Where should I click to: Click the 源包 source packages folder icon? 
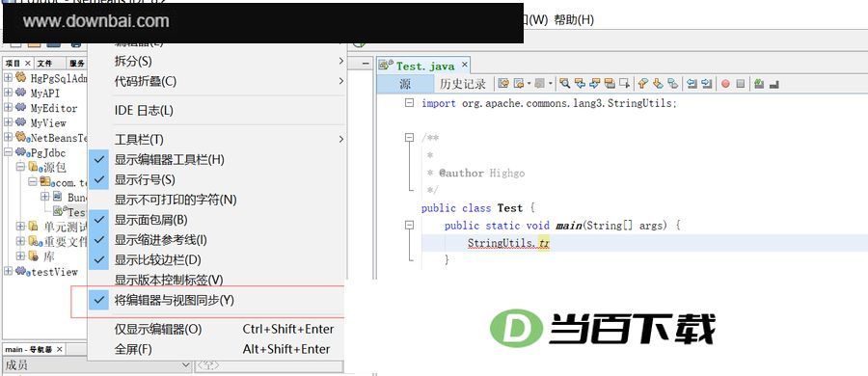[x=35, y=167]
